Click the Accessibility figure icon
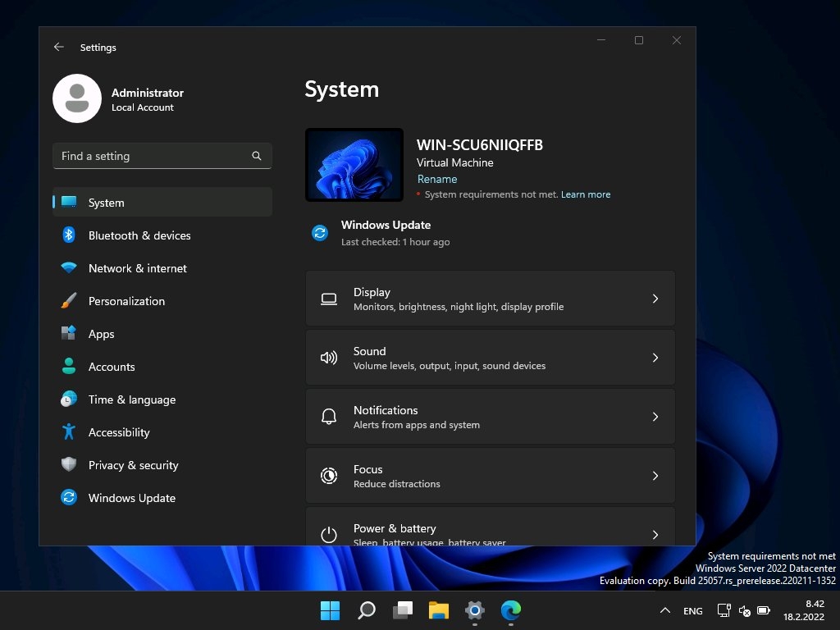This screenshot has height=630, width=840. click(69, 431)
